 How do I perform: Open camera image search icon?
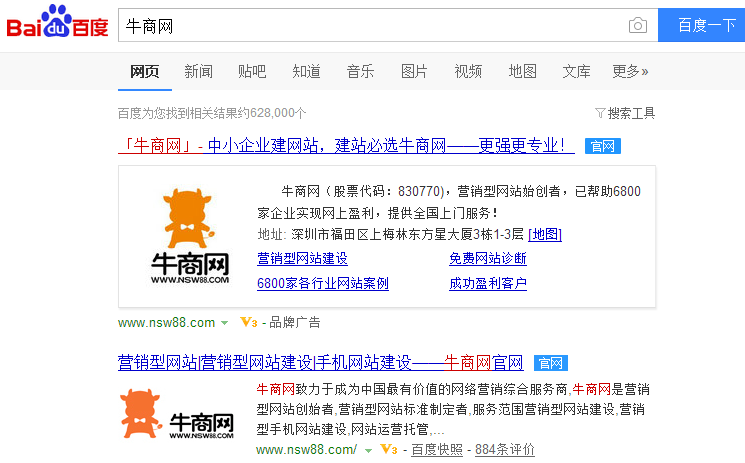638,25
